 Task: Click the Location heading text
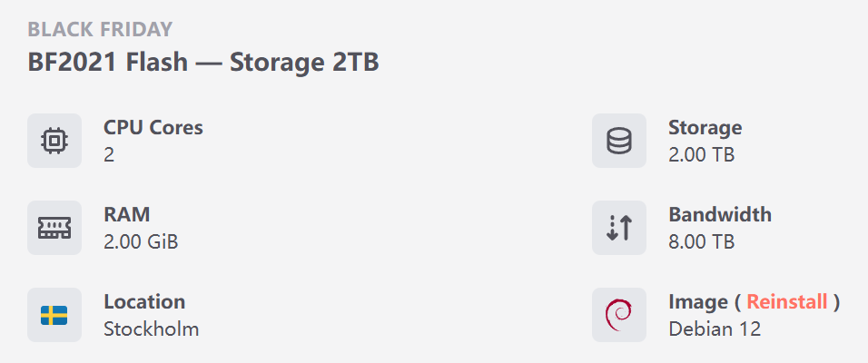144,301
